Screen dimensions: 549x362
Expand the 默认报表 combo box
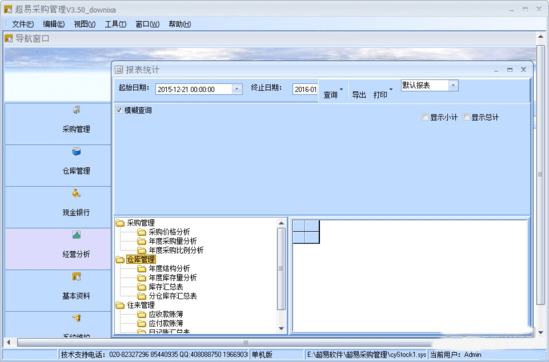click(453, 85)
